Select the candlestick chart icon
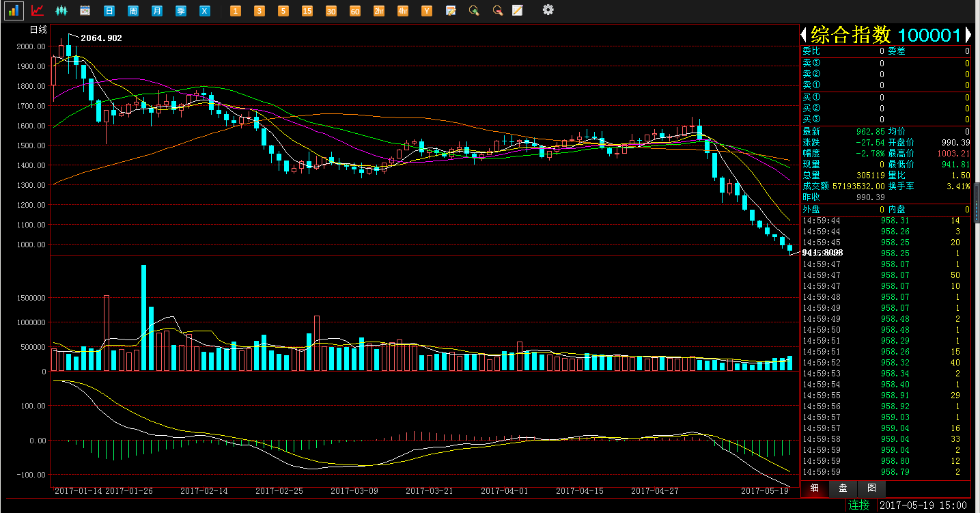 pos(61,10)
